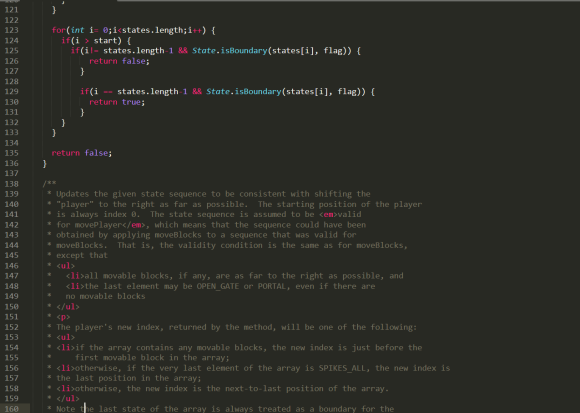Screen dimensions: 580x413
Task: Click the '<p>' tag on line 151
Action: click(63, 317)
